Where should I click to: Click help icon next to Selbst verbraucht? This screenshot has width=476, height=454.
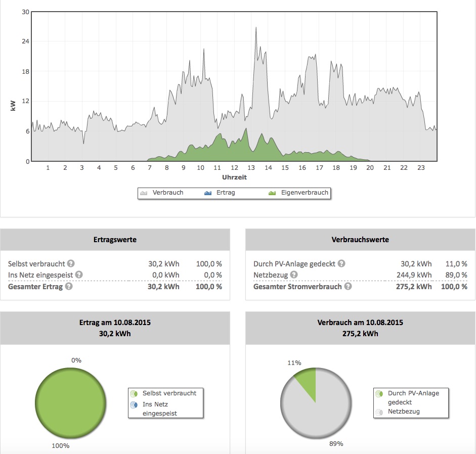(71, 263)
